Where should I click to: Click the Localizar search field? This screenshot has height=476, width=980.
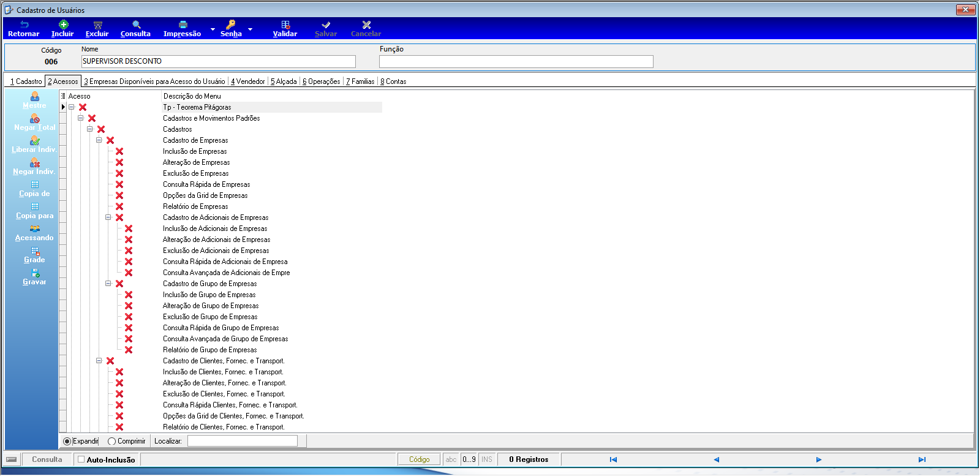coord(243,441)
